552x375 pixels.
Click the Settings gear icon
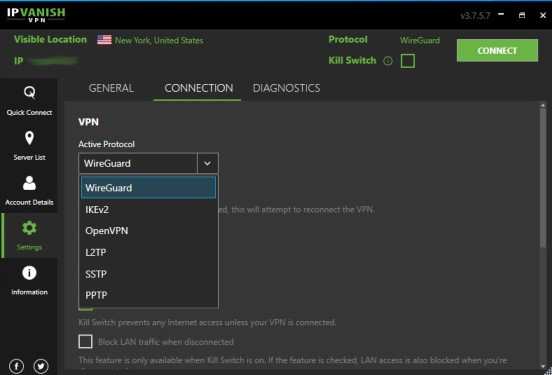29,228
